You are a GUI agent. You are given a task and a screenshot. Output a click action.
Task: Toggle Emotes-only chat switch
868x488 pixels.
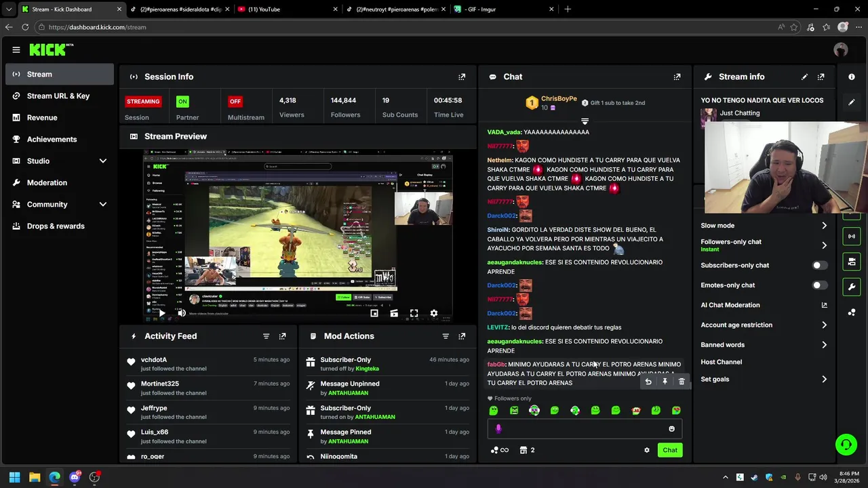(820, 285)
